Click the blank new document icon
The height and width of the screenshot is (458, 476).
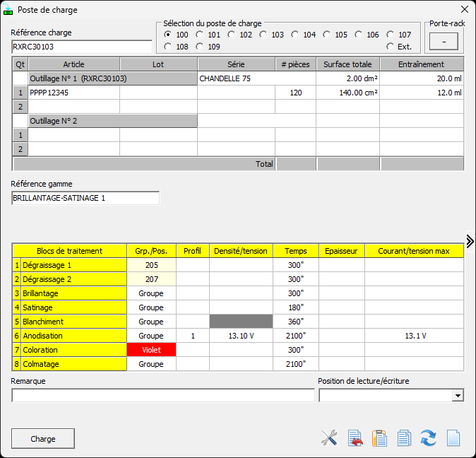pyautogui.click(x=453, y=438)
